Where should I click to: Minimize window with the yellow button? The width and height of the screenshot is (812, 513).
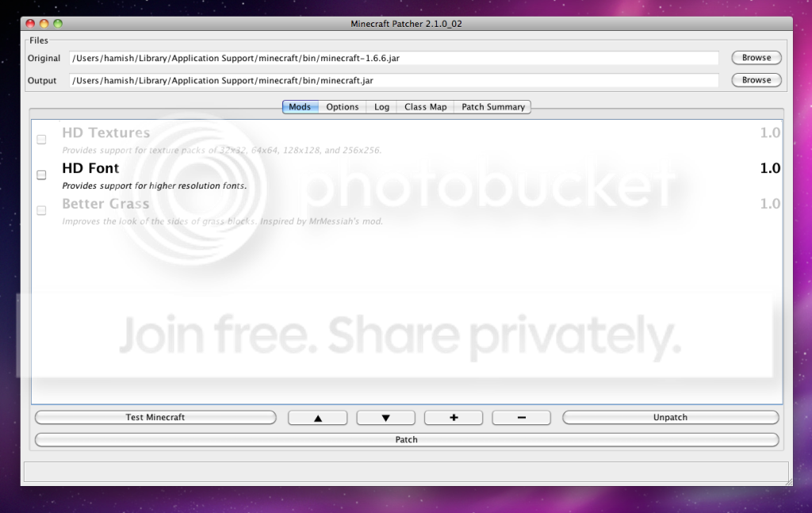coord(44,24)
